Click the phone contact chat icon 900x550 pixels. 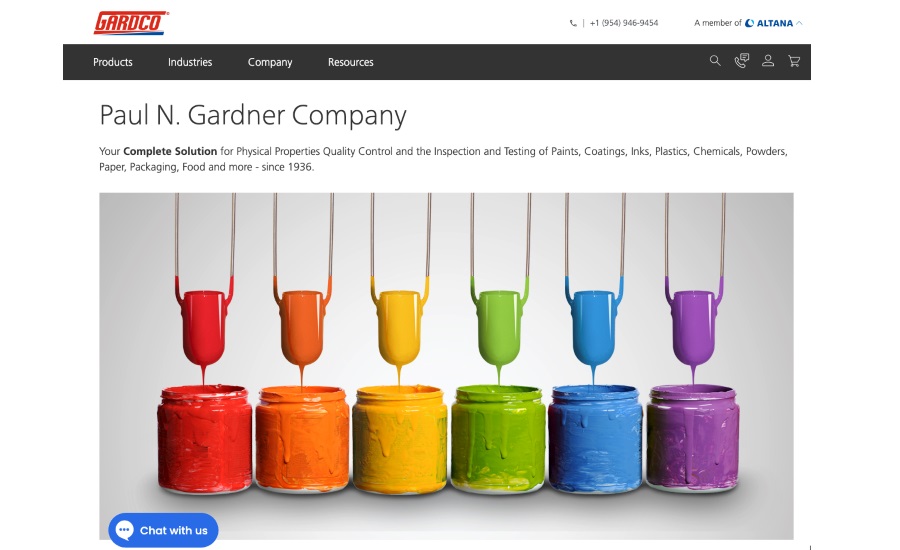point(742,61)
